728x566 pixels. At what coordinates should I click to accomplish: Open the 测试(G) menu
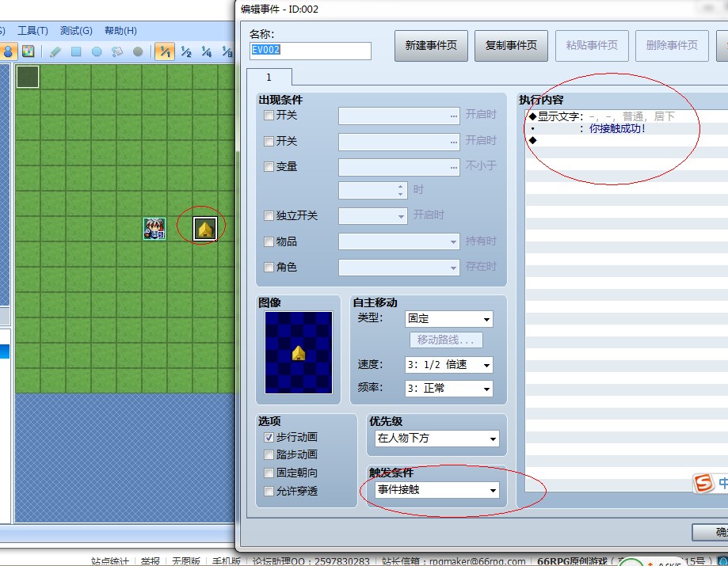(x=76, y=31)
